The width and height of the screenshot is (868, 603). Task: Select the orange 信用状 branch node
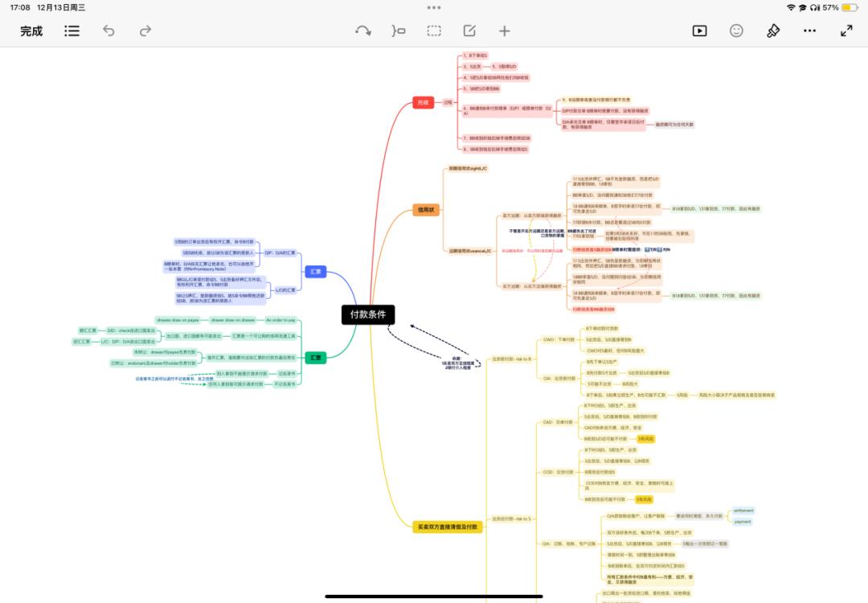pos(426,210)
